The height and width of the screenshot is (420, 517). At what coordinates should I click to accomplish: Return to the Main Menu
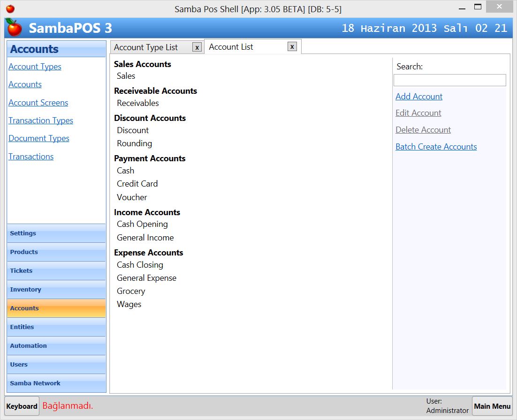pyautogui.click(x=492, y=405)
